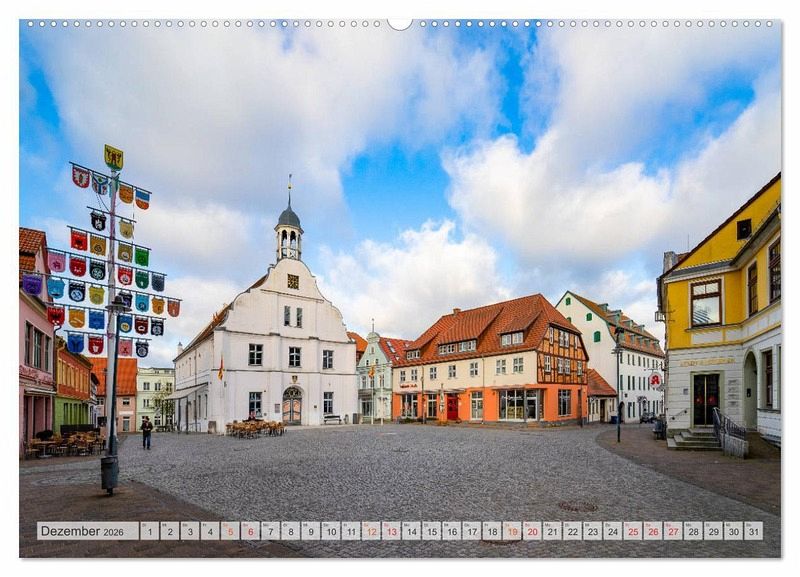
Task: Select red-marked day 26 in calendar strip
Action: tap(654, 531)
